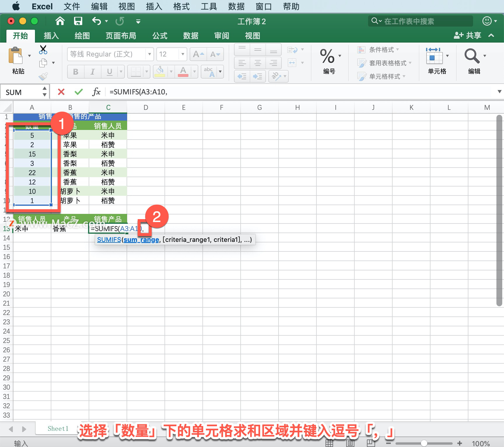The width and height of the screenshot is (504, 447).
Task: Click the Share person icon
Action: click(x=459, y=36)
